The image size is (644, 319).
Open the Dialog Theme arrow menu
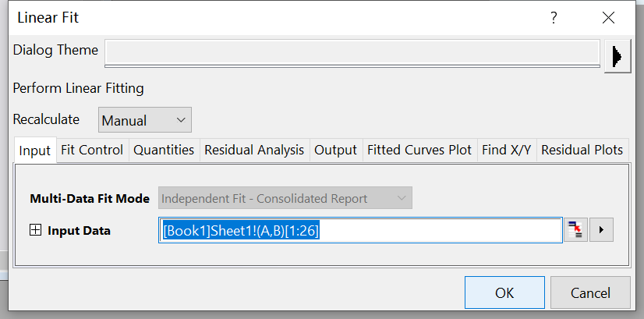pyautogui.click(x=617, y=56)
